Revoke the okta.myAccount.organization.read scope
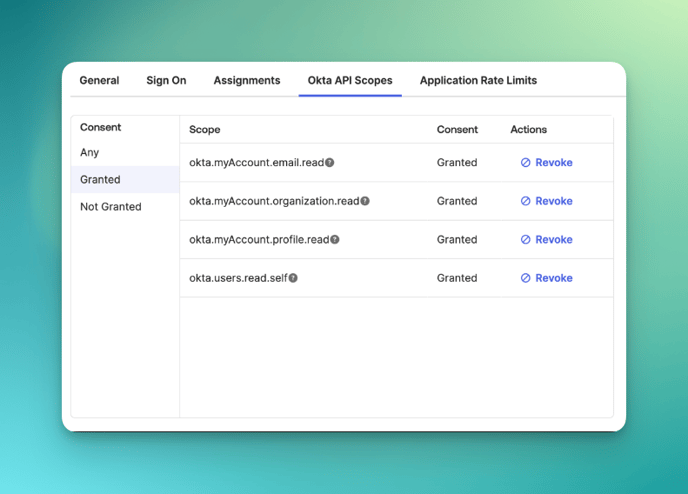 coord(546,201)
